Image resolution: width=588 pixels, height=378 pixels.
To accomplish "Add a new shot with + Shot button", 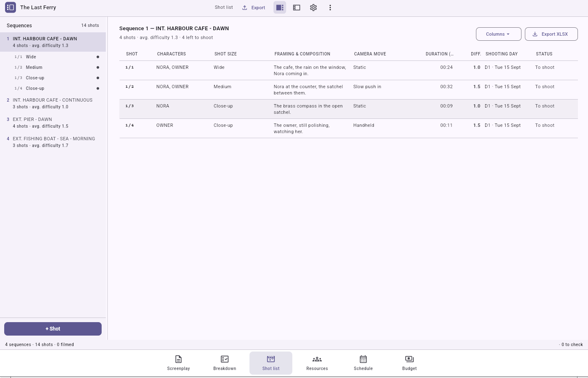I will click(53, 329).
